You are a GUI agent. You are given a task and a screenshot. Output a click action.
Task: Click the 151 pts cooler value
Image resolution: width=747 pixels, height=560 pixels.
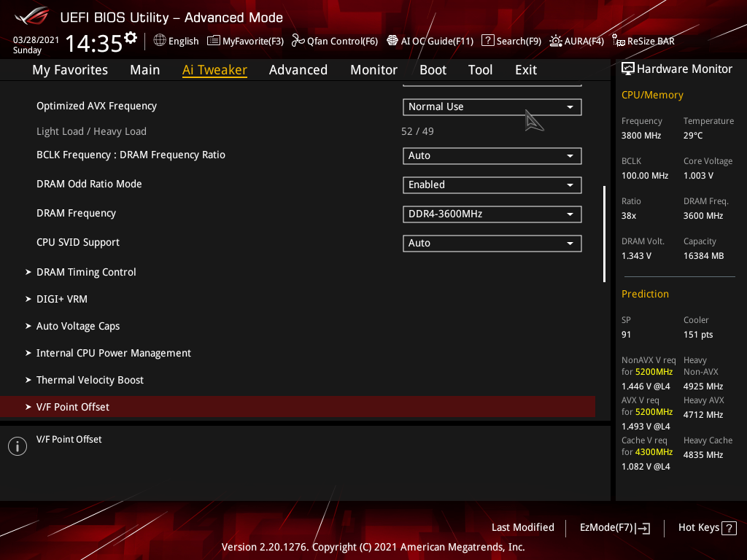698,335
